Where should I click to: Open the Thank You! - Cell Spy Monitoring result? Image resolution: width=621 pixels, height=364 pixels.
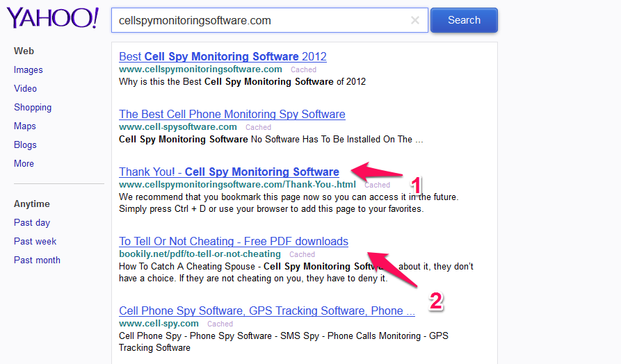click(x=229, y=172)
